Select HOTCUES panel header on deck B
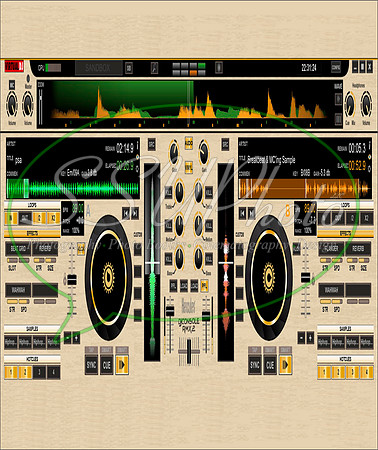The width and height of the screenshot is (378, 450). (345, 359)
